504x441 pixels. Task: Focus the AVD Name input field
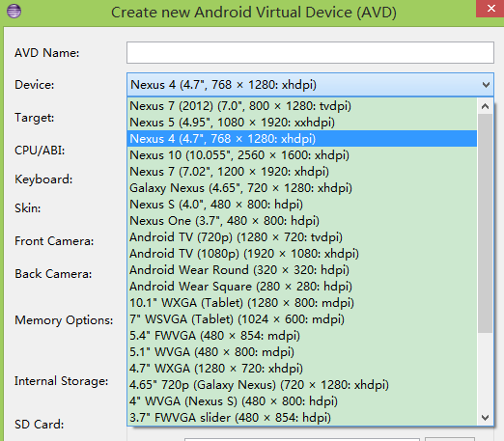tap(310, 52)
